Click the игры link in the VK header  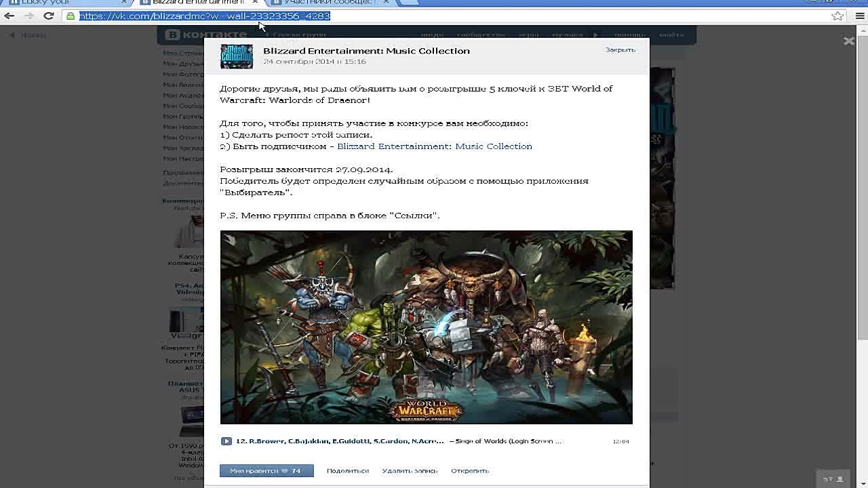[529, 35]
